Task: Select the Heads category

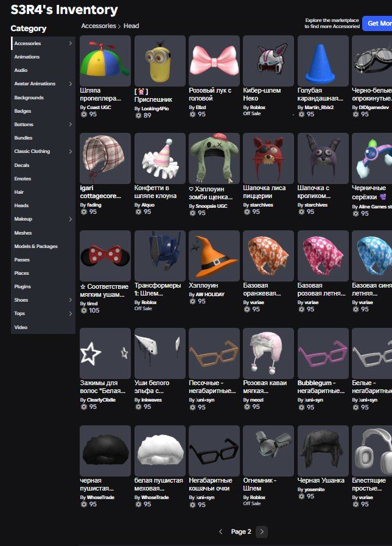Action: pyautogui.click(x=21, y=205)
